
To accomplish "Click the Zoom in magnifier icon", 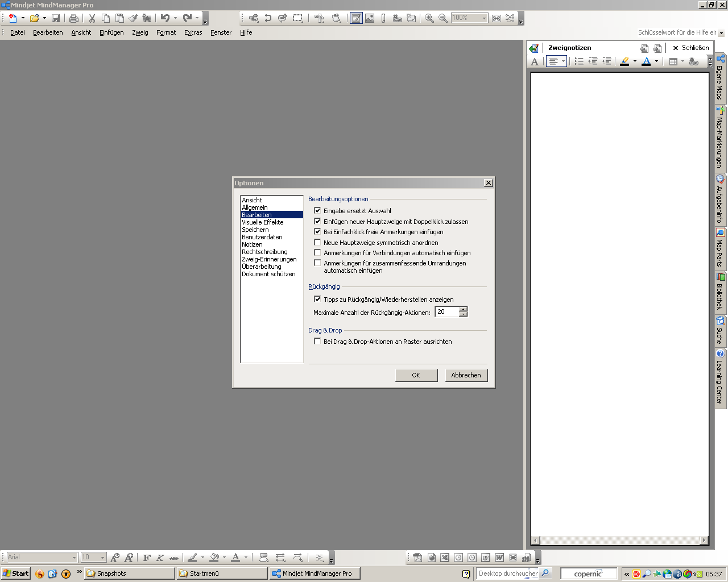I will pos(429,18).
